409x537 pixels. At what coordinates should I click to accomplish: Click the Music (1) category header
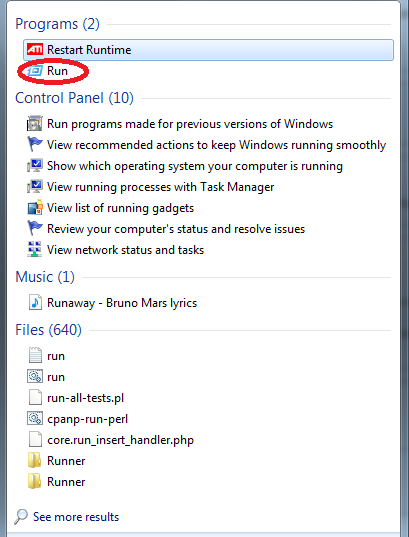(x=45, y=277)
